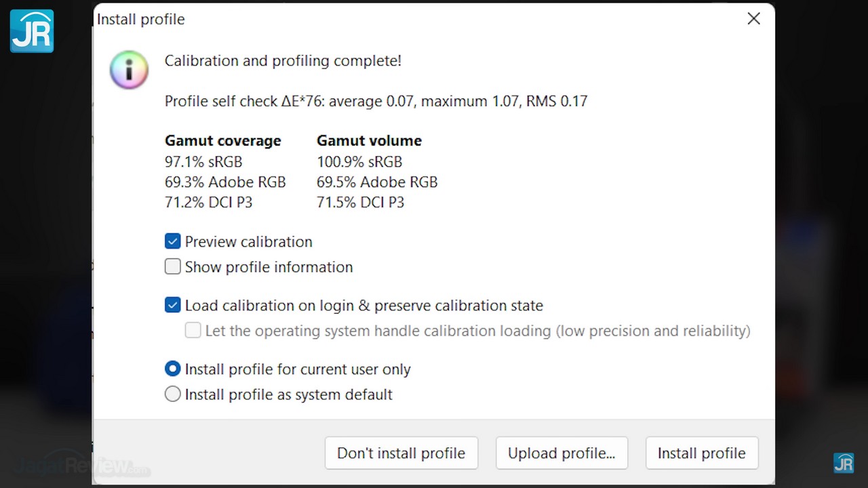
Task: Close the Install profile dialog
Action: [753, 19]
